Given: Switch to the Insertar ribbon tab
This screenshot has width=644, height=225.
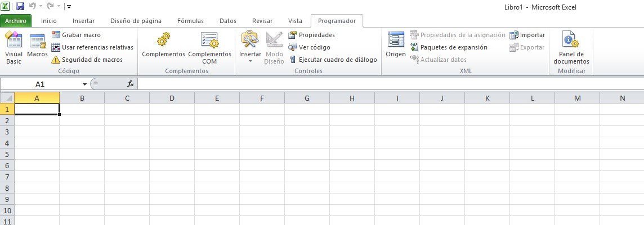Looking at the screenshot, I should coord(83,21).
